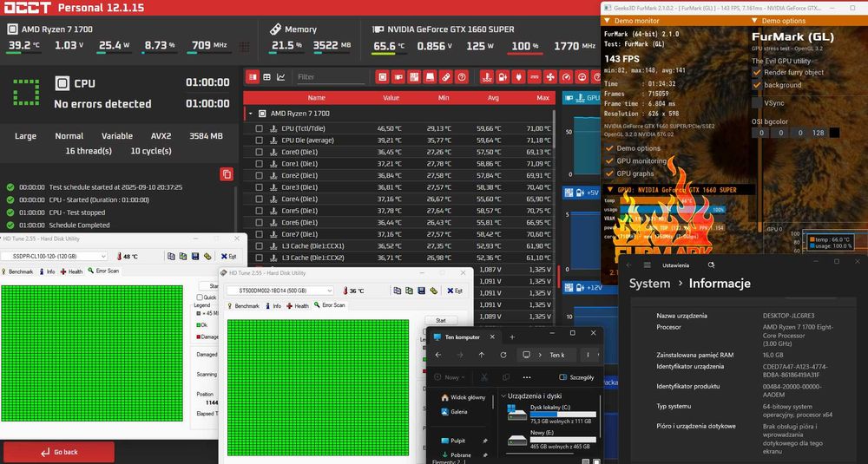Click the refresh icon in File Explorer
Screen dimensions: 868x464
coord(503,355)
